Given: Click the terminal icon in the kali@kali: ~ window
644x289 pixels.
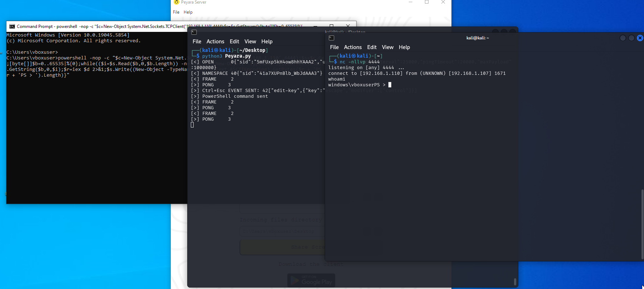Looking at the screenshot, I should click(331, 38).
